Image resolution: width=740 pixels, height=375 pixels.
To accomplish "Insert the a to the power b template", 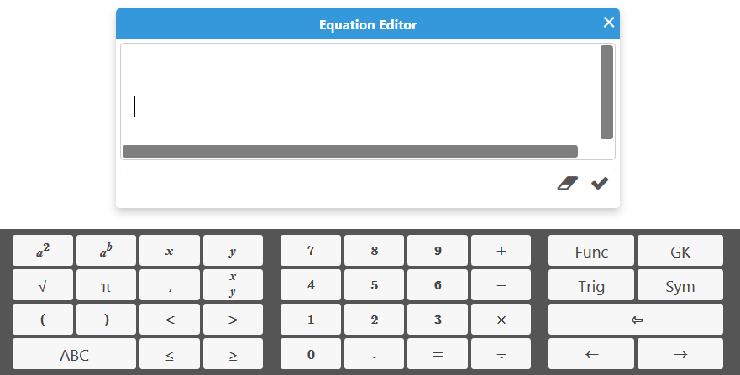I will 106,251.
